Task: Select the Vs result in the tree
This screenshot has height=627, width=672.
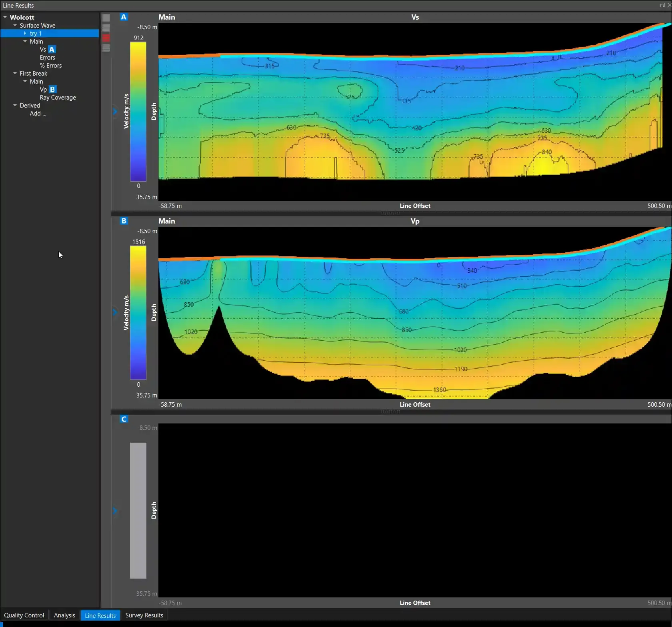Action: point(43,50)
